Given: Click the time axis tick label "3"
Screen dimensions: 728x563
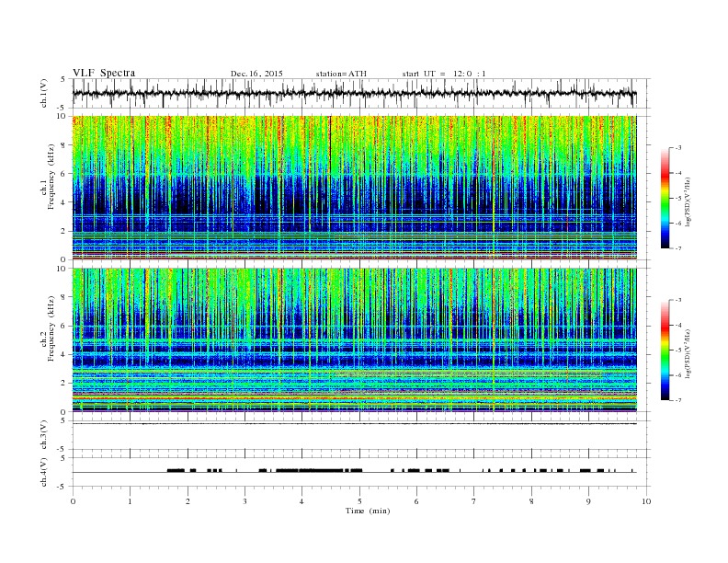Looking at the screenshot, I should tap(245, 501).
